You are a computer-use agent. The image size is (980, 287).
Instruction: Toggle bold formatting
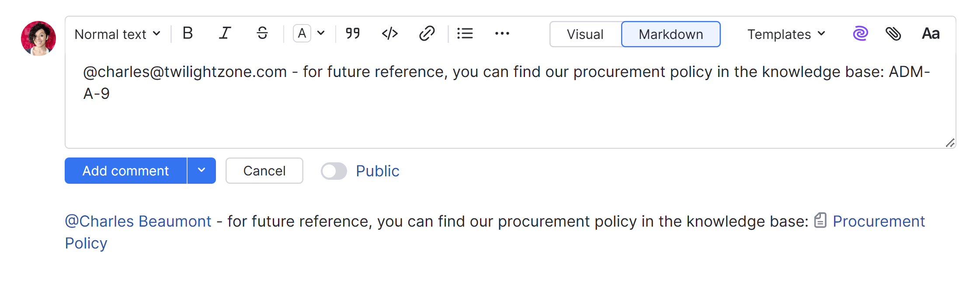pyautogui.click(x=188, y=33)
